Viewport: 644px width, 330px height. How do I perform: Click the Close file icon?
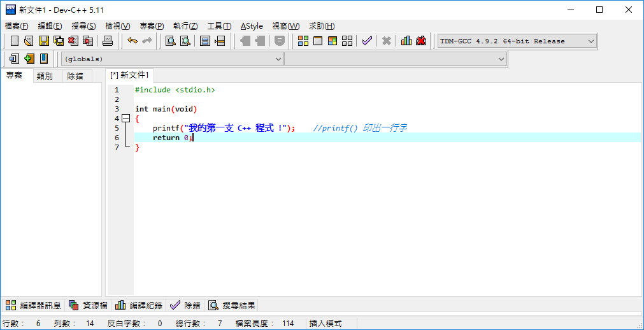73,41
